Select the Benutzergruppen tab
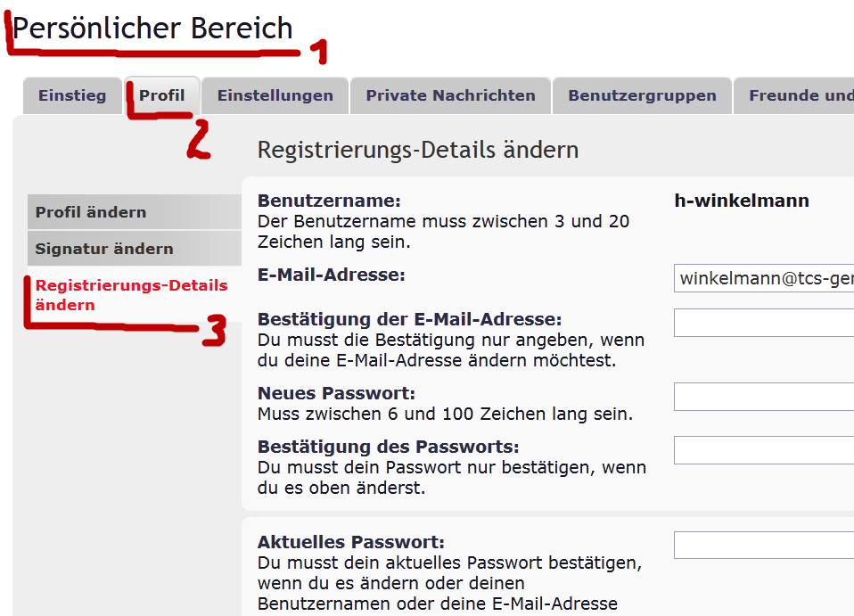Viewport: 854px width, 616px height. coord(642,95)
